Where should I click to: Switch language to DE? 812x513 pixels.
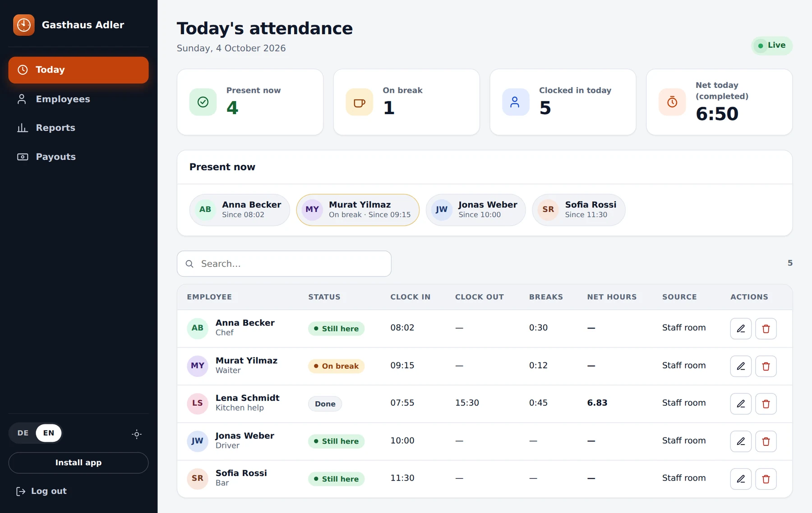(x=23, y=433)
